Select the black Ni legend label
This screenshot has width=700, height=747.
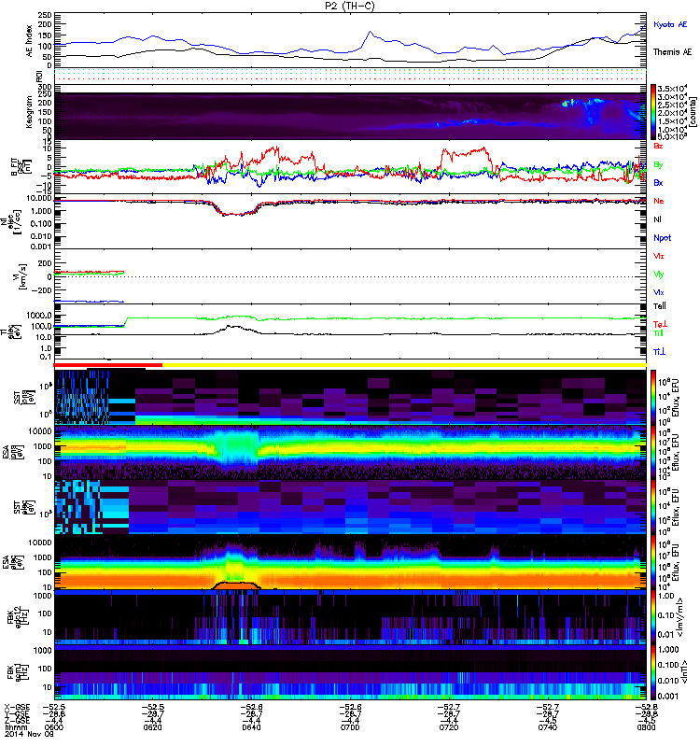[657, 219]
